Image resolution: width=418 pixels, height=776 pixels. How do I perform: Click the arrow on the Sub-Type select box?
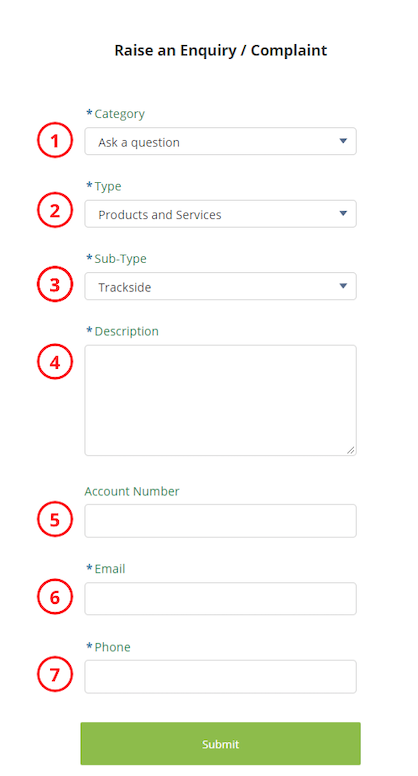(x=343, y=286)
